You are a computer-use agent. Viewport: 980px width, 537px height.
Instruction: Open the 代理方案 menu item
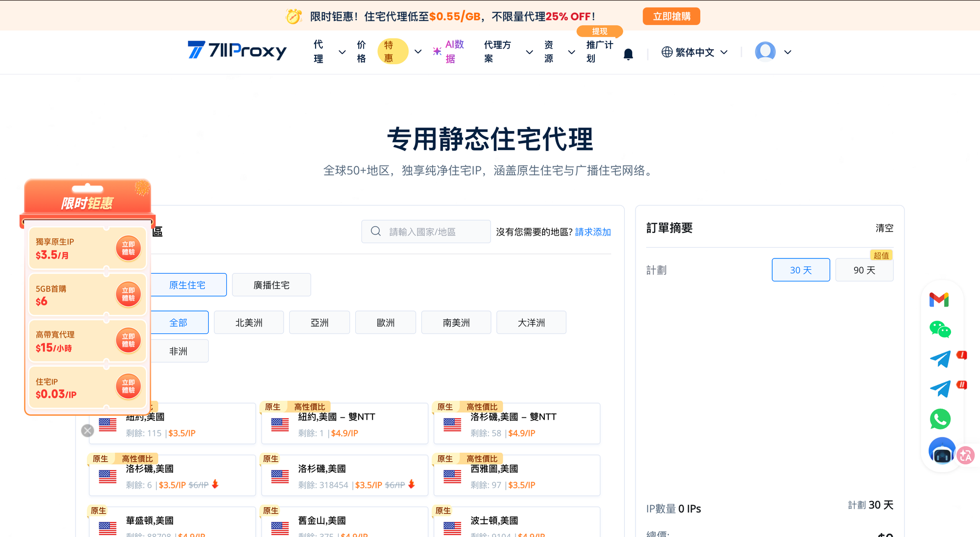coord(497,51)
